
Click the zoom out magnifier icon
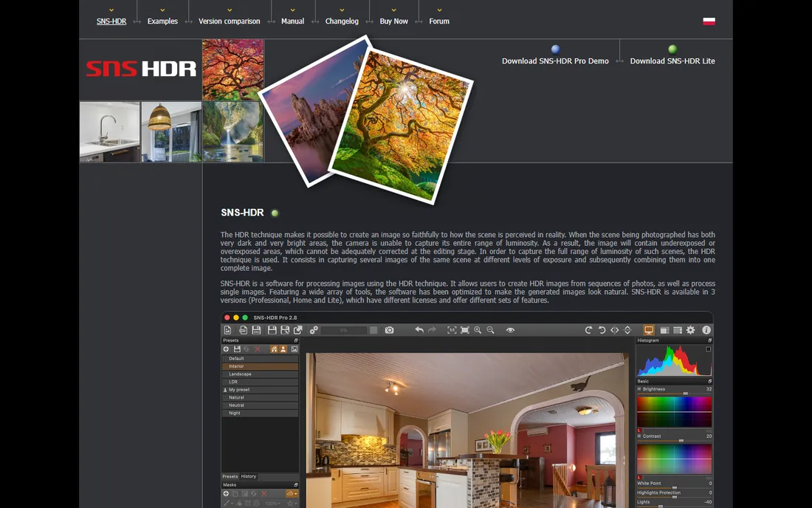(490, 330)
